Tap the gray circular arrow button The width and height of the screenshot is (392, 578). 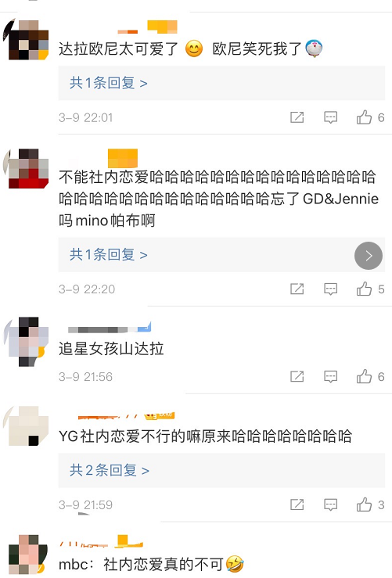pyautogui.click(x=369, y=256)
